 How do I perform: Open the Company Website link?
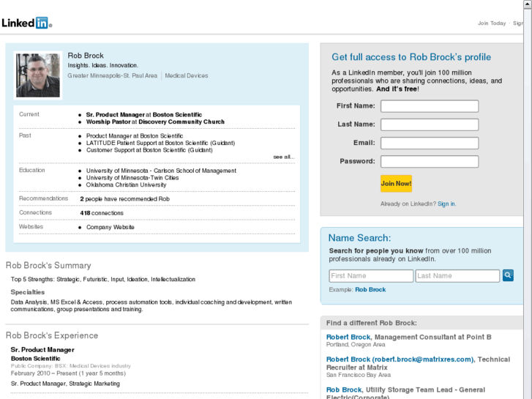(x=110, y=227)
